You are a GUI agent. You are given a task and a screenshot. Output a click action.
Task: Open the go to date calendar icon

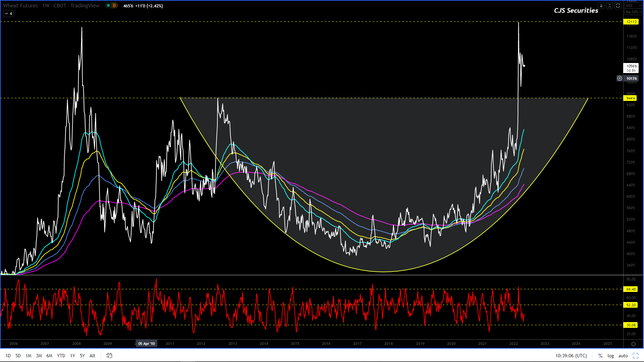pyautogui.click(x=109, y=356)
